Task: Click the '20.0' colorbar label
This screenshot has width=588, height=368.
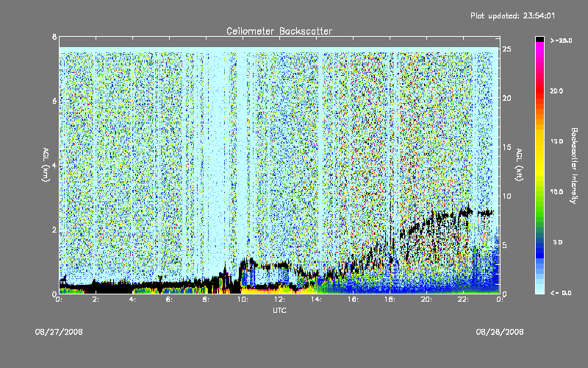Action: click(x=556, y=91)
